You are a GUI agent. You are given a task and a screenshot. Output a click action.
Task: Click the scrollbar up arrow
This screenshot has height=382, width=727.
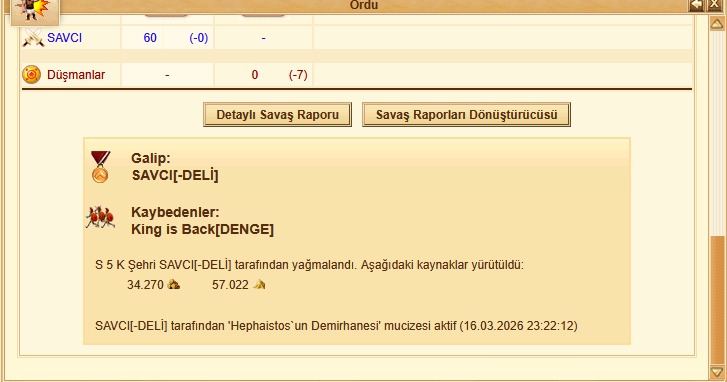[717, 23]
